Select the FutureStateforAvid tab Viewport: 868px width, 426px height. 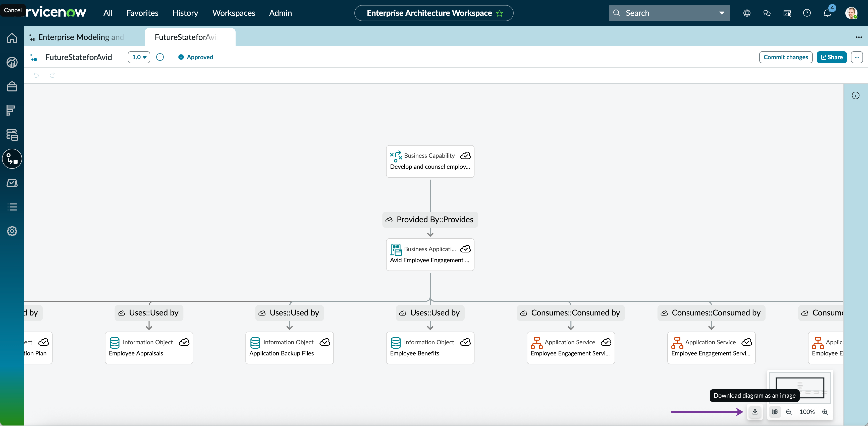click(x=190, y=37)
